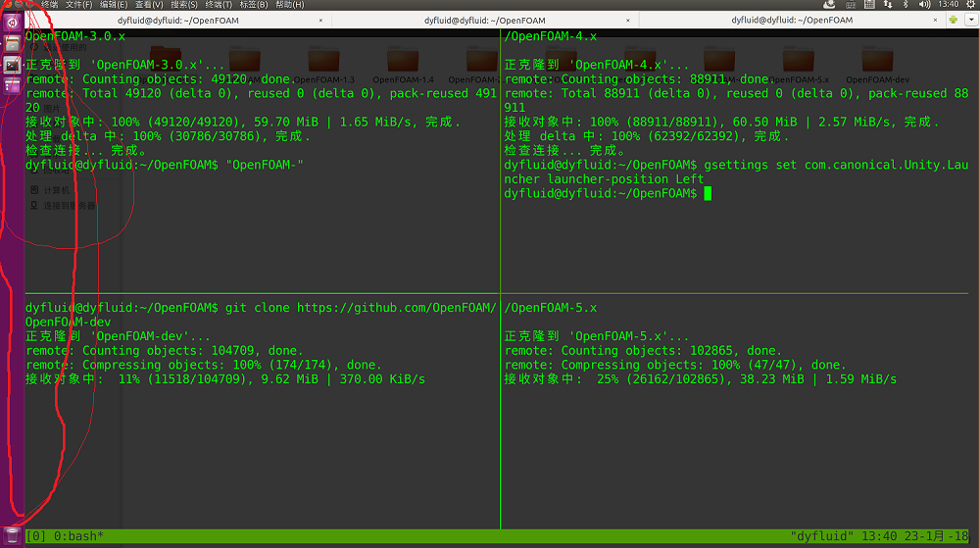The image size is (980, 548).
Task: Click the /OpenFOAM-4.x pane header text
Action: pyautogui.click(x=551, y=36)
